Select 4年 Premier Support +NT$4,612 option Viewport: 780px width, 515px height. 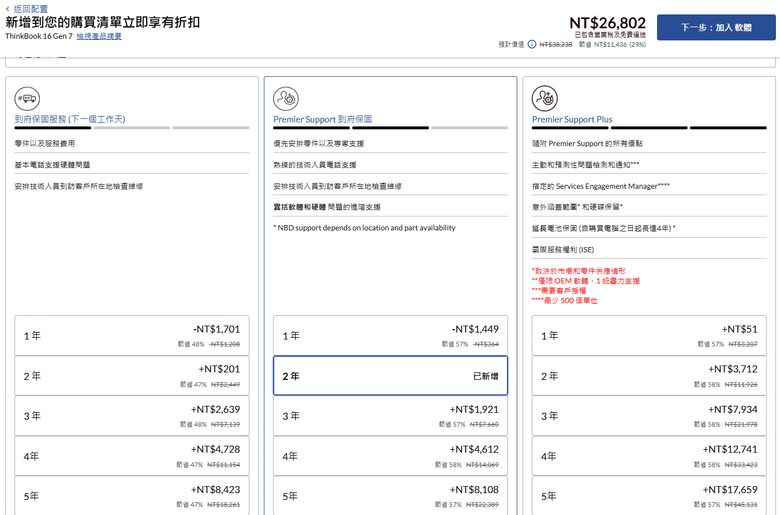click(x=390, y=456)
